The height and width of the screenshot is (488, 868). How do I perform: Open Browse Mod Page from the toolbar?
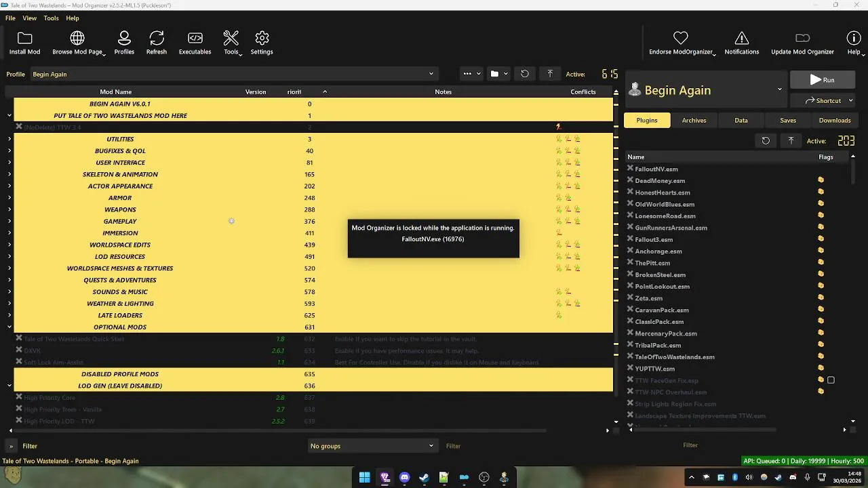click(77, 39)
